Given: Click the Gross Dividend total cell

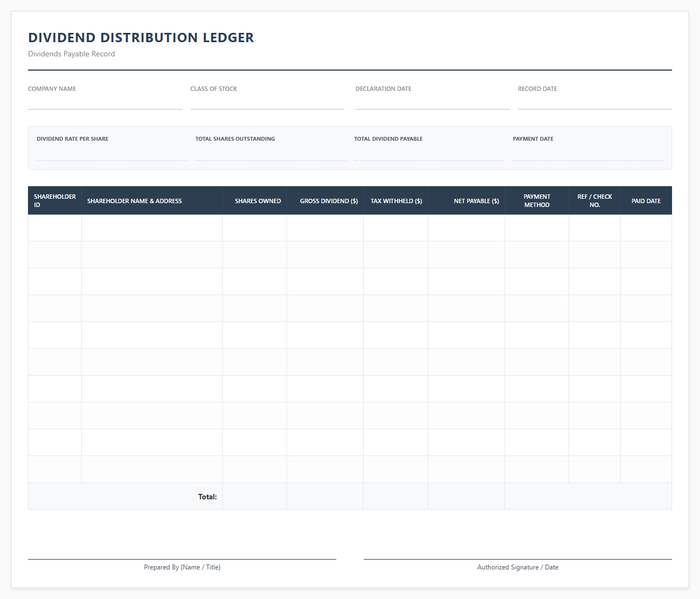Looking at the screenshot, I should click(325, 496).
